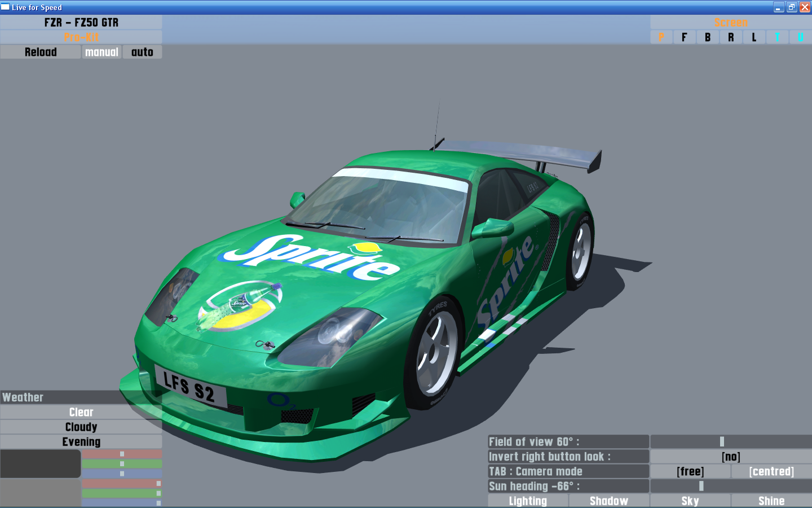Switch to the Sky tab
The height and width of the screenshot is (508, 812).
[x=690, y=501]
